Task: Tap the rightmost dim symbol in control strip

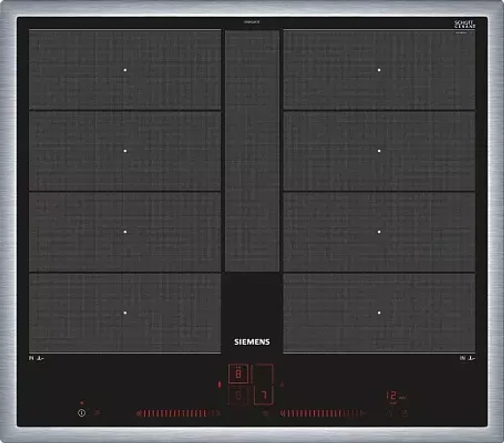Action: tap(405, 413)
